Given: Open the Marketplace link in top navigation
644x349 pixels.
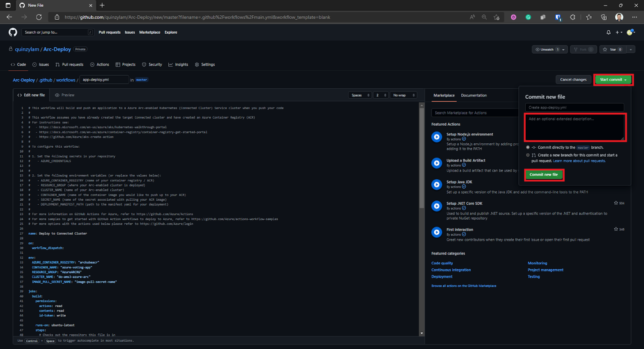Looking at the screenshot, I should (149, 32).
